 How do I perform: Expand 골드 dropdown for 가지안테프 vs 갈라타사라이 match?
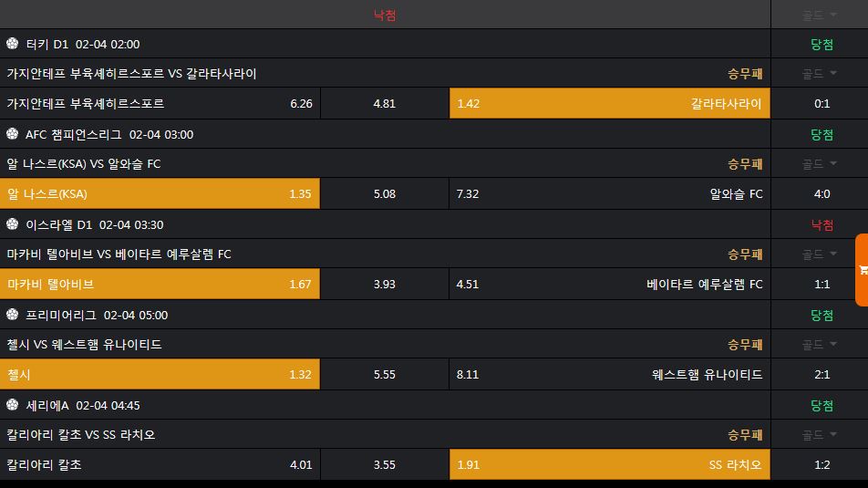[x=820, y=74]
